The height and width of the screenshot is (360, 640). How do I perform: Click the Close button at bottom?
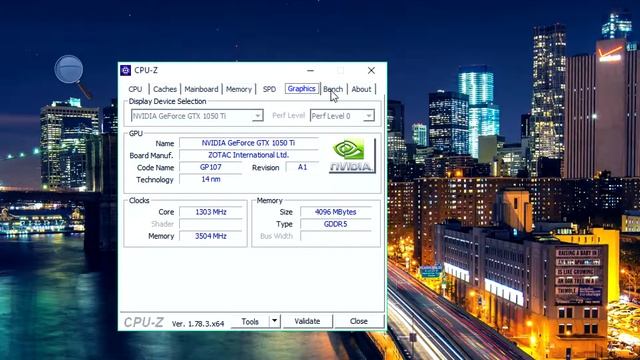coord(359,321)
